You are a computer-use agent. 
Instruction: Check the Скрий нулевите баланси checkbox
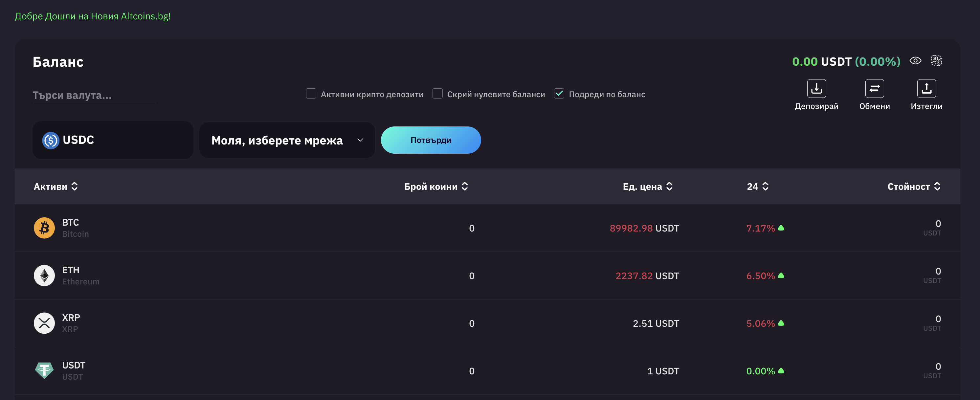coord(437,94)
